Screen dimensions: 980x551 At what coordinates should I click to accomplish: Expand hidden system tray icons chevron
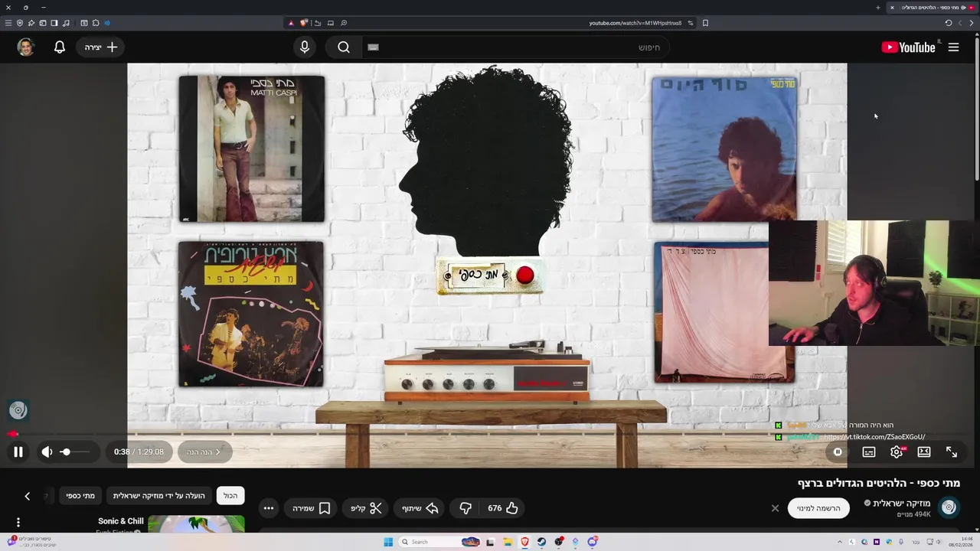[840, 542]
